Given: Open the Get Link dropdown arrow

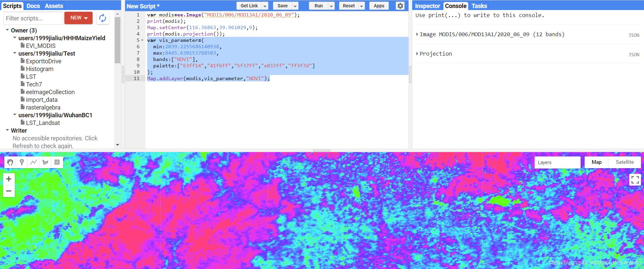Looking at the screenshot, I should click(x=265, y=6).
